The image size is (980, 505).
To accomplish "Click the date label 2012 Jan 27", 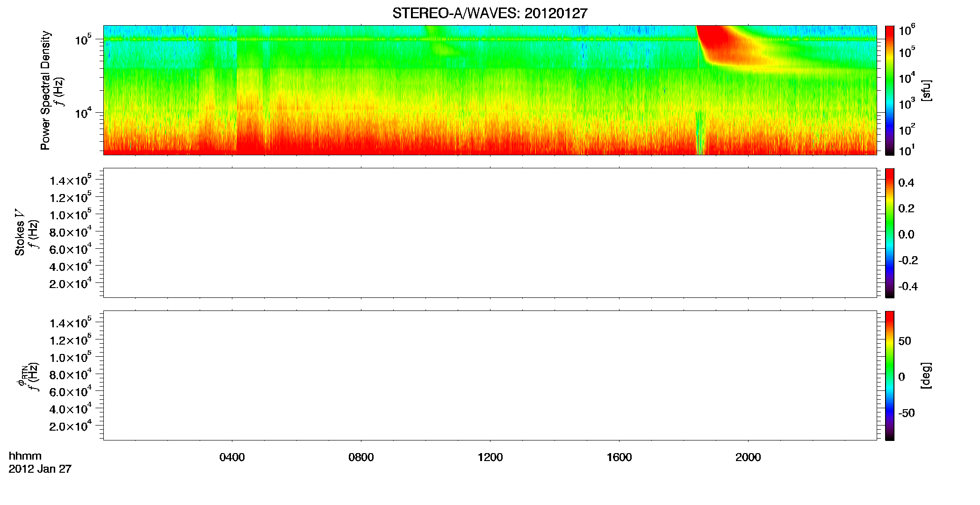I will tap(40, 469).
